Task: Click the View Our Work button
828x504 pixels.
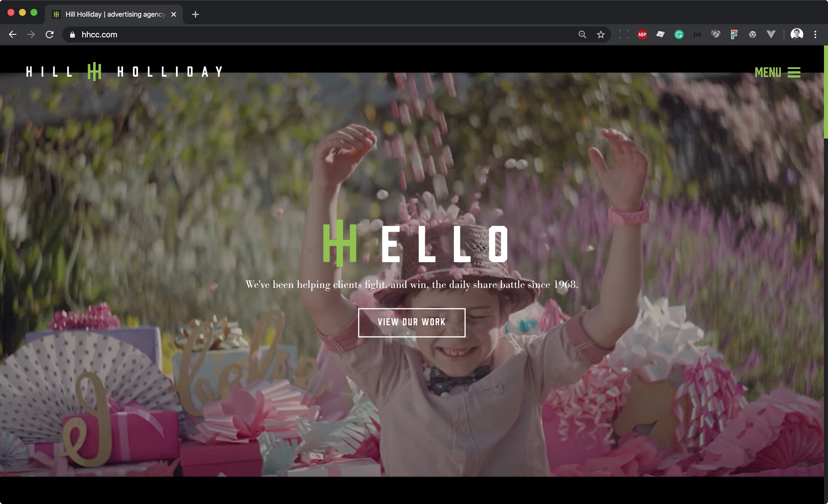Action: coord(412,322)
